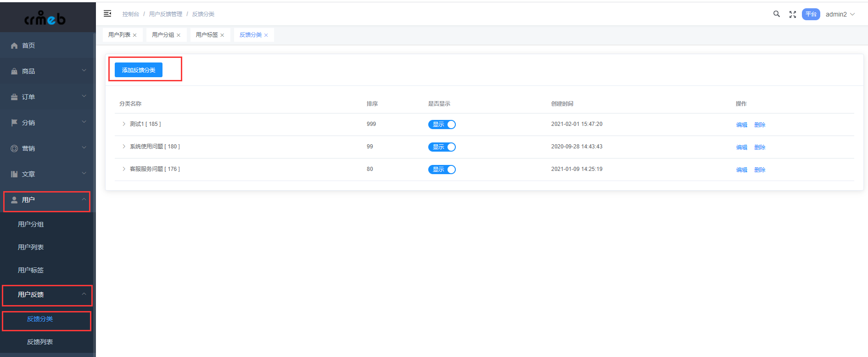Screen dimensions: 868x357
Task: Click the icon beside 营销
Action: pyautogui.click(x=14, y=148)
